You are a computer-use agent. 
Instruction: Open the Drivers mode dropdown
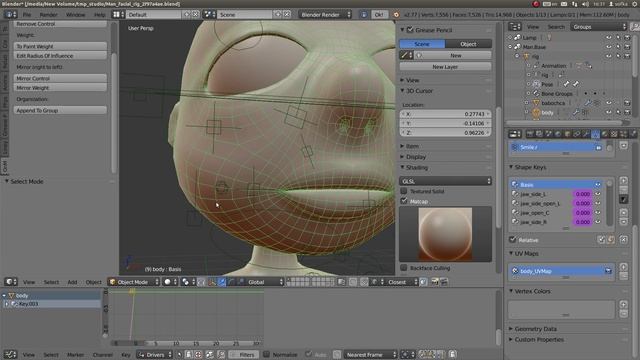(x=154, y=354)
